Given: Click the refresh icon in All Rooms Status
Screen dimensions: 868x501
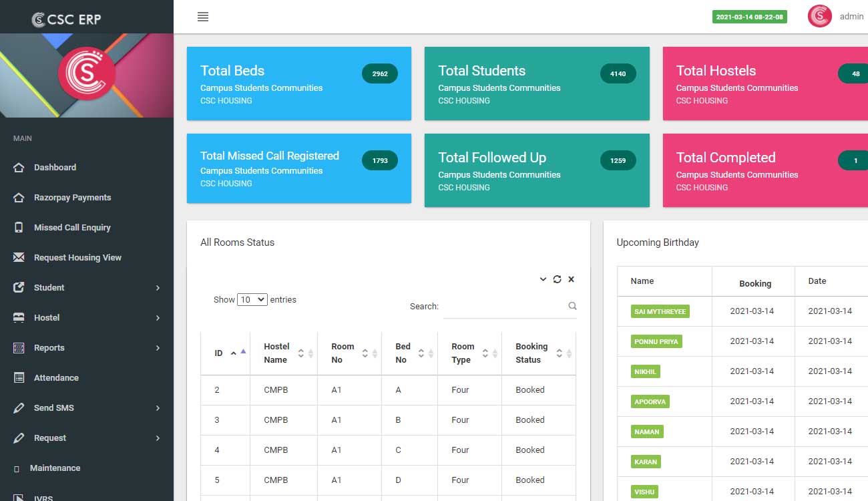Looking at the screenshot, I should pyautogui.click(x=557, y=279).
